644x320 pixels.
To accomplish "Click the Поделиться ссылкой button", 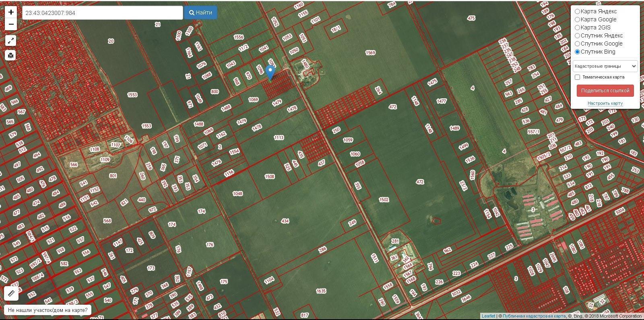I will click(x=605, y=91).
